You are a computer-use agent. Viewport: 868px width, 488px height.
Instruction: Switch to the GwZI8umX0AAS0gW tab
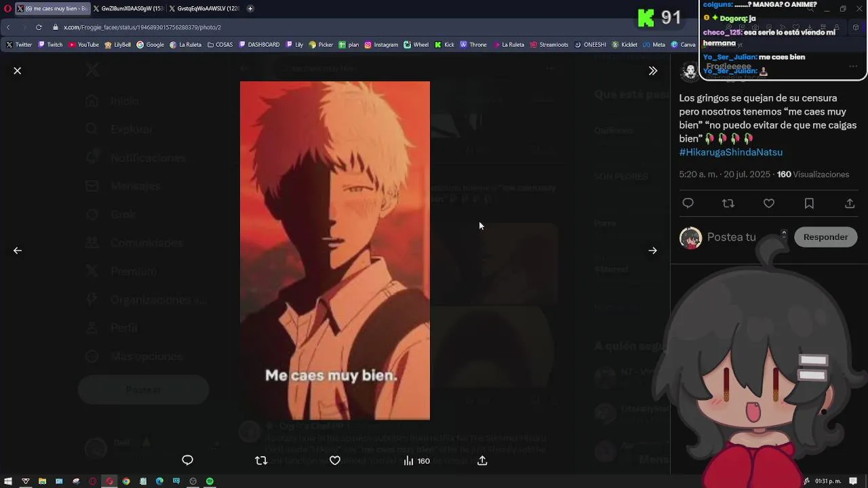click(127, 9)
